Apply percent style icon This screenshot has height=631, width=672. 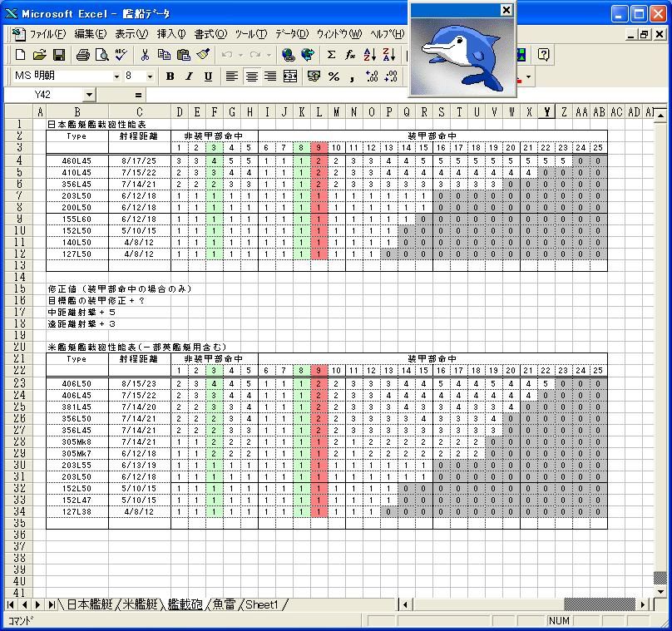pyautogui.click(x=334, y=76)
